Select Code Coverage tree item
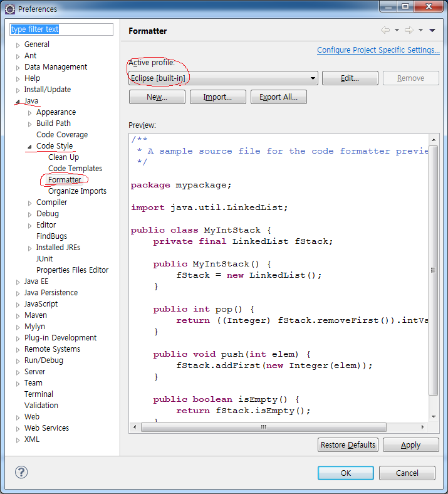 [x=62, y=135]
